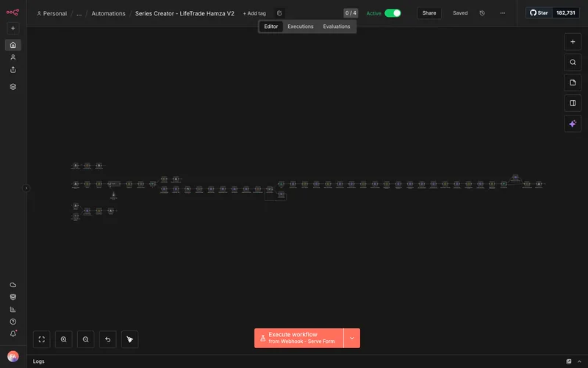Open the canvas node search icon
Image resolution: width=588 pixels, height=368 pixels.
[x=573, y=63]
